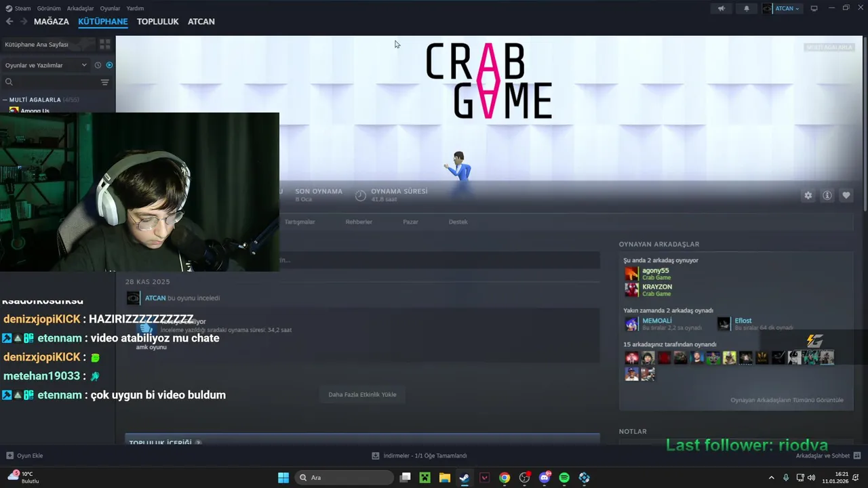
Task: Open friend Eflost's profile
Action: tap(743, 321)
